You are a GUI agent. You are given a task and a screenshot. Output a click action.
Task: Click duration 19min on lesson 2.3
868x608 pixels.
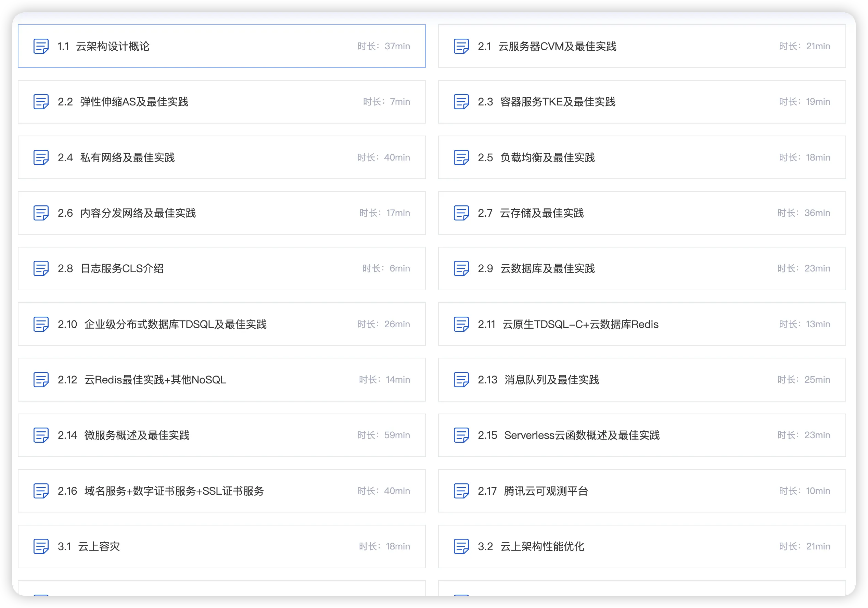click(804, 102)
